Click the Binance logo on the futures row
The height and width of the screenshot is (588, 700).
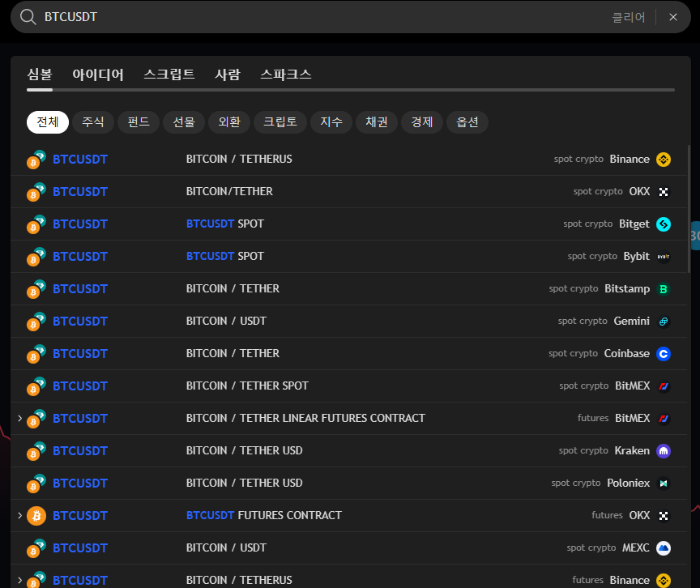click(664, 581)
